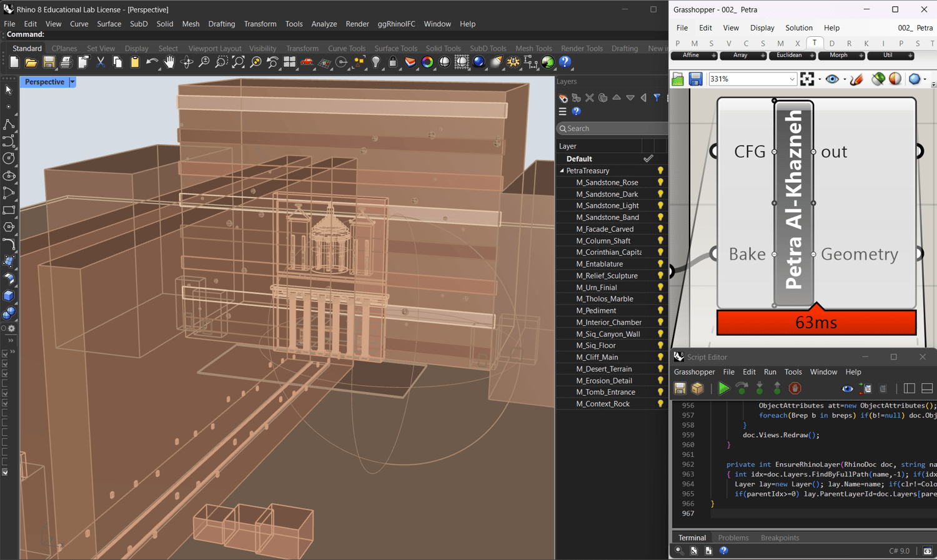The height and width of the screenshot is (560, 937).
Task: Toggle M_Sandstone_Rose layer light bulb
Action: [660, 183]
